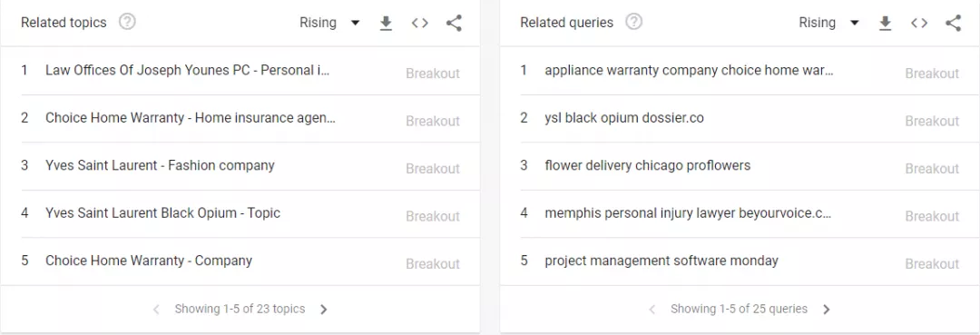This screenshot has height=335, width=980.
Task: Go to previous page of queries
Action: click(x=652, y=310)
